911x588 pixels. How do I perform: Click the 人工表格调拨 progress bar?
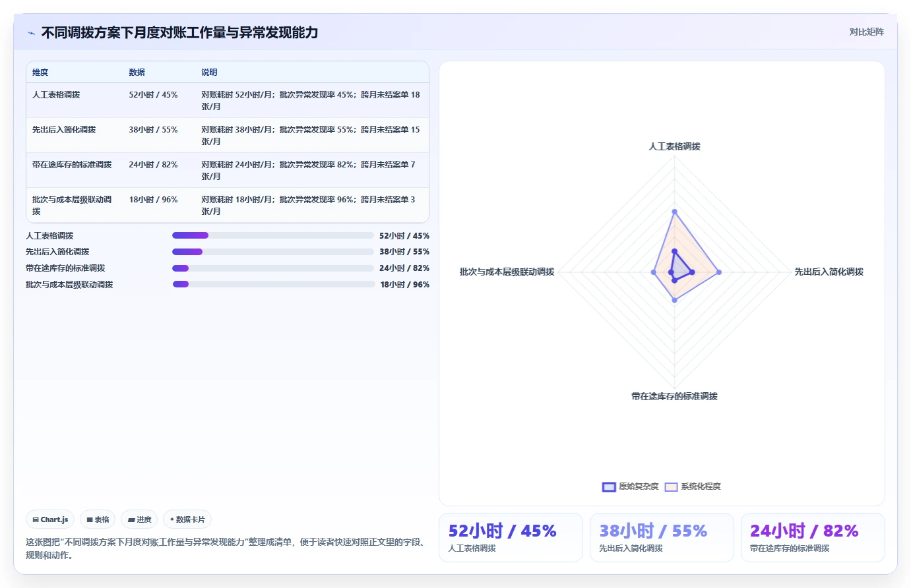[x=272, y=235]
